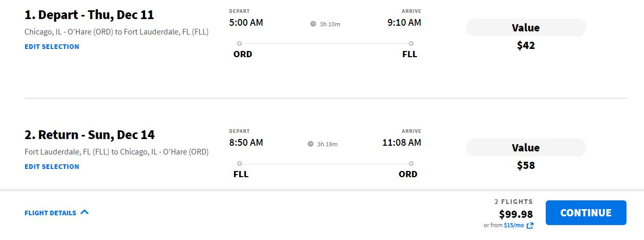Image resolution: width=644 pixels, height=240 pixels.
Task: Edit selection for the Thu, Dec 11 departure
Action: click(x=52, y=46)
